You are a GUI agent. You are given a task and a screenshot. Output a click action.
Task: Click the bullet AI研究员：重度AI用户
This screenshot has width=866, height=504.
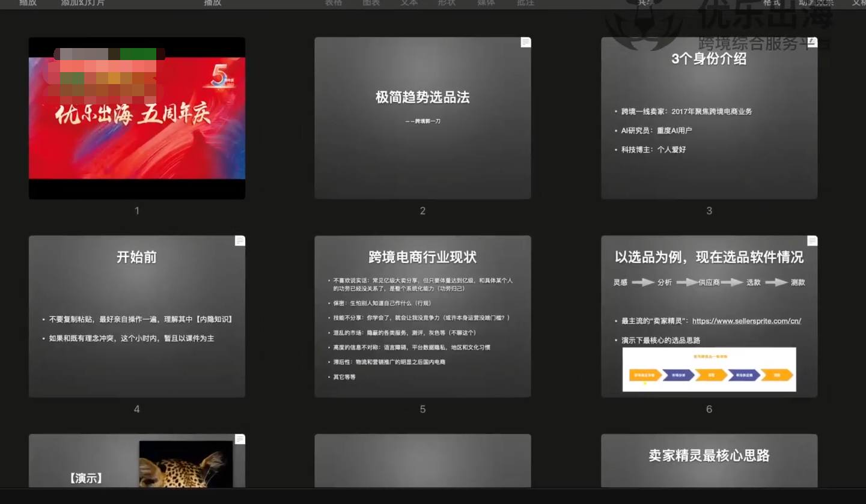pos(656,130)
